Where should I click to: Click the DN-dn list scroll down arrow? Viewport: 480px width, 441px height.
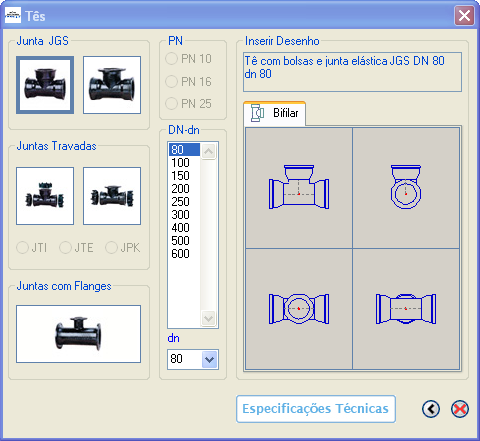pos(209,319)
